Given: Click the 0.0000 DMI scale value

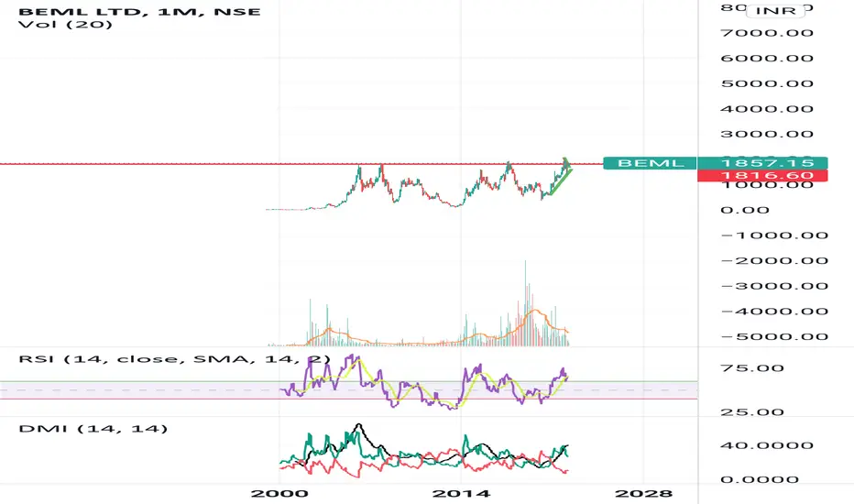Looking at the screenshot, I should [x=760, y=480].
